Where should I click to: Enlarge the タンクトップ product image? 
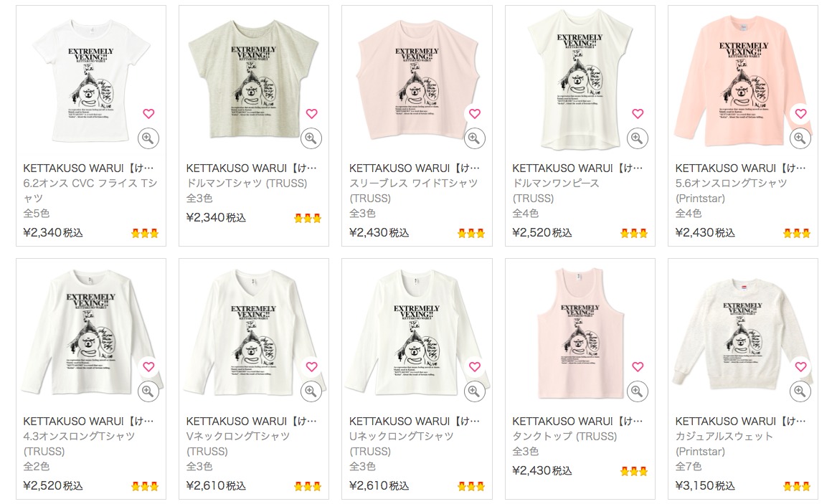pyautogui.click(x=638, y=392)
